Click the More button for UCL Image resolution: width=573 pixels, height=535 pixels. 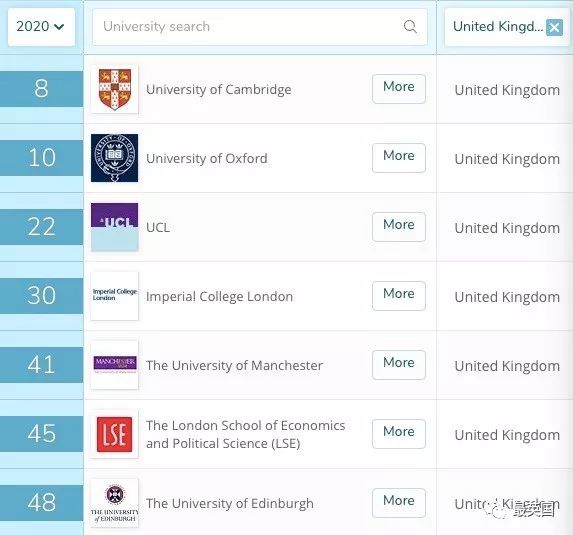point(399,227)
